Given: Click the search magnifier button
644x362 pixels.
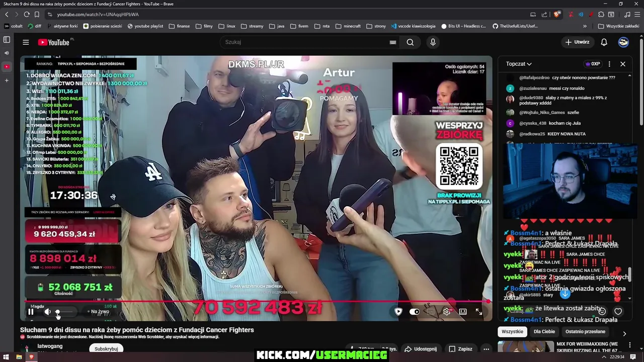Looking at the screenshot, I should coord(410,42).
